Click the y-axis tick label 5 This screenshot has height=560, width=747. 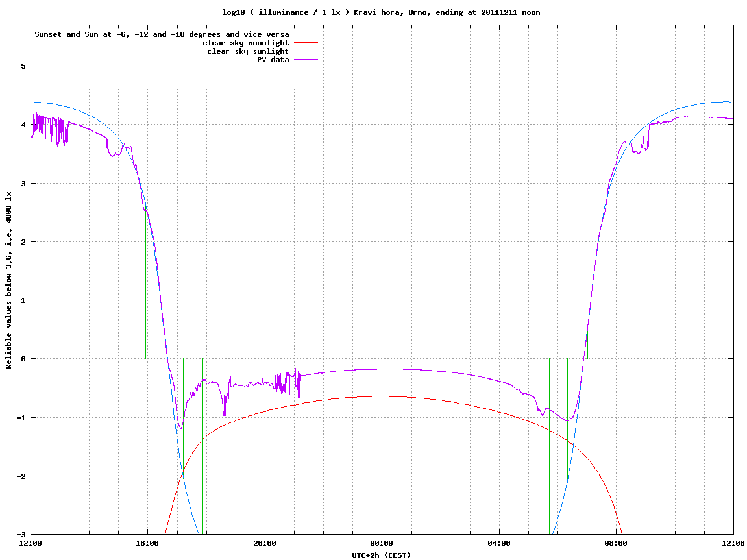(23, 66)
